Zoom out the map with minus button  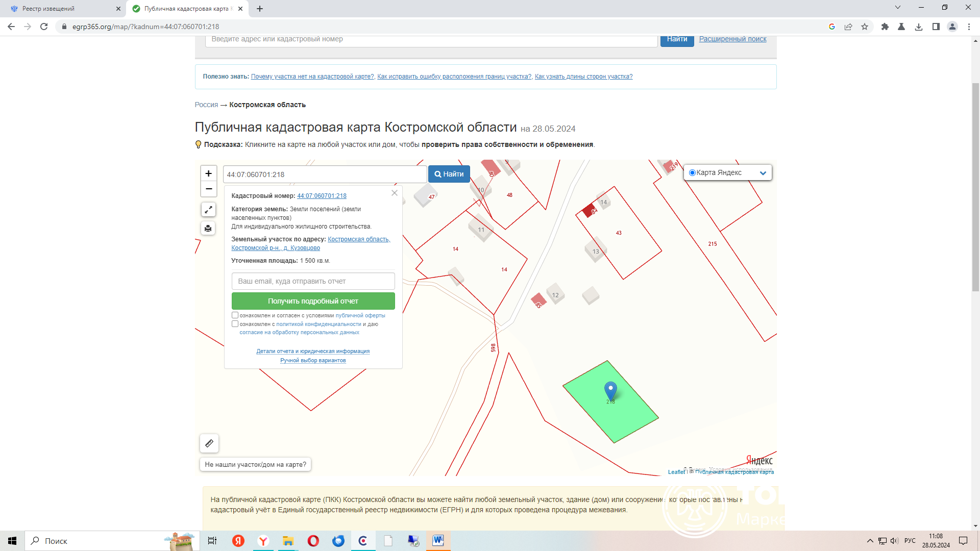[x=208, y=189]
